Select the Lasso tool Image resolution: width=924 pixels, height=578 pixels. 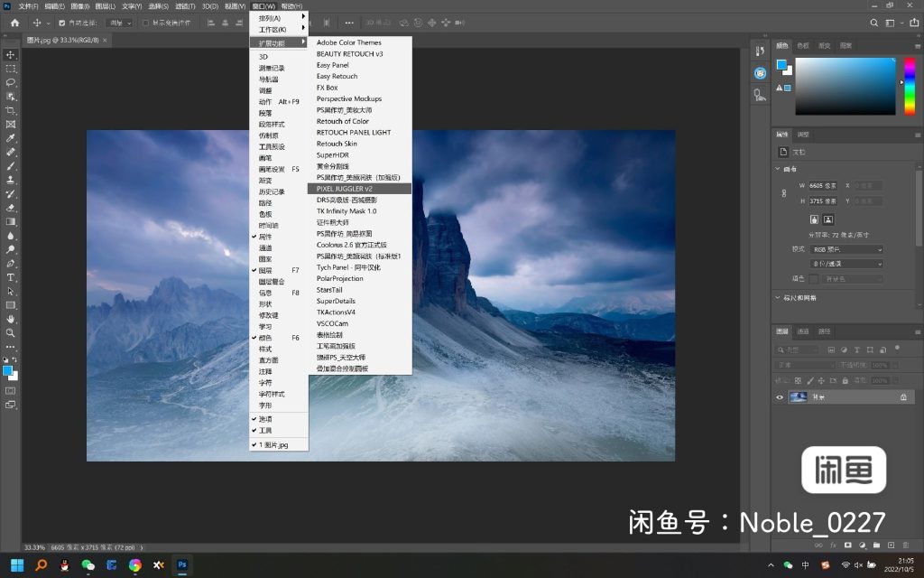[x=11, y=82]
